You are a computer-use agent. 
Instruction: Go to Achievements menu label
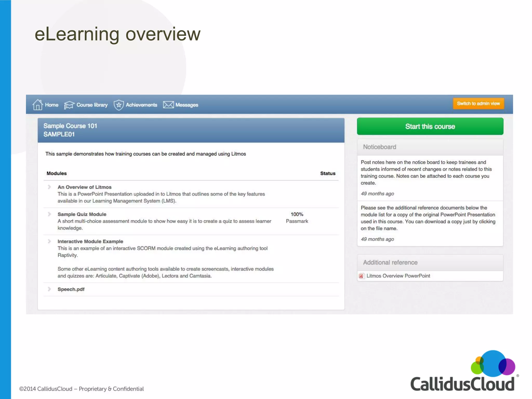point(142,105)
